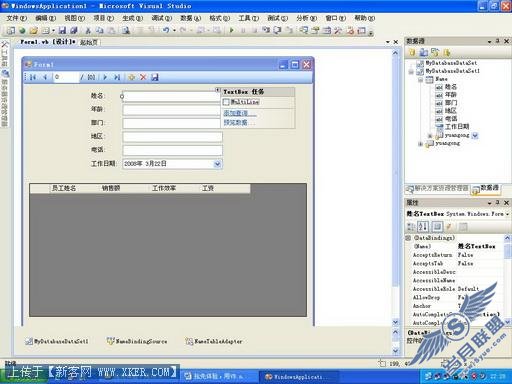The image size is (512, 384).
Task: Click smart tag glyph on 姓名 textbox
Action: pyautogui.click(x=217, y=90)
